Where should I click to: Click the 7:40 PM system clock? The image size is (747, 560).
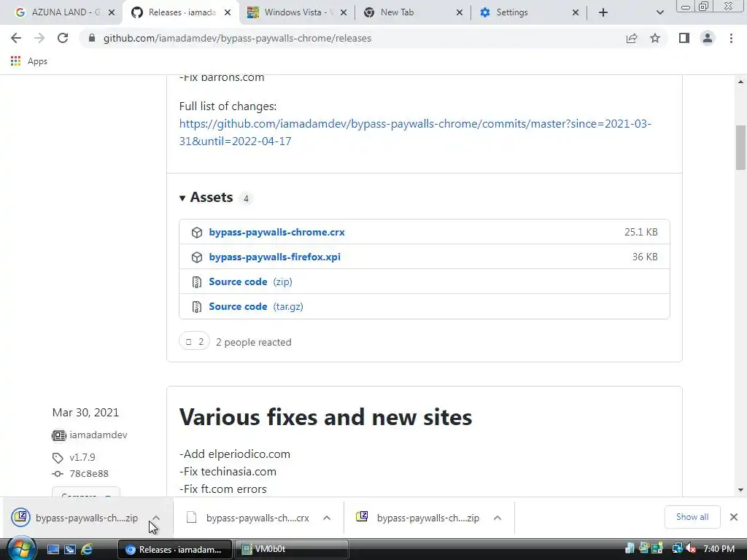[719, 548]
